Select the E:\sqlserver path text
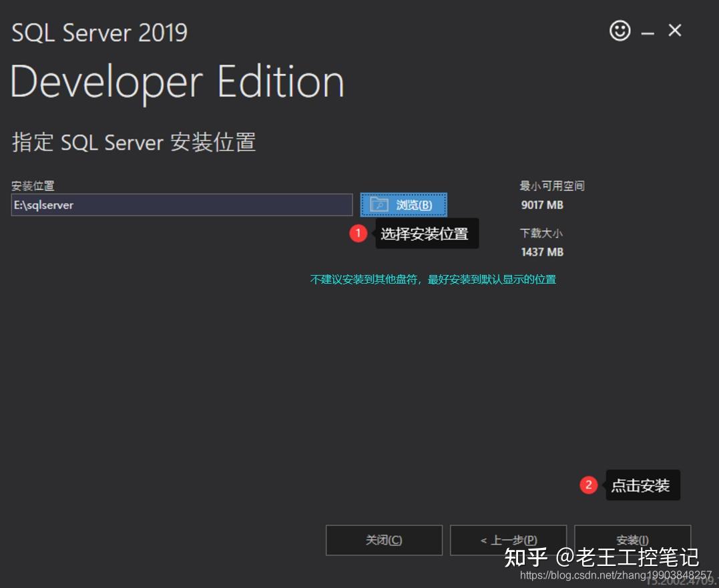 [x=43, y=205]
